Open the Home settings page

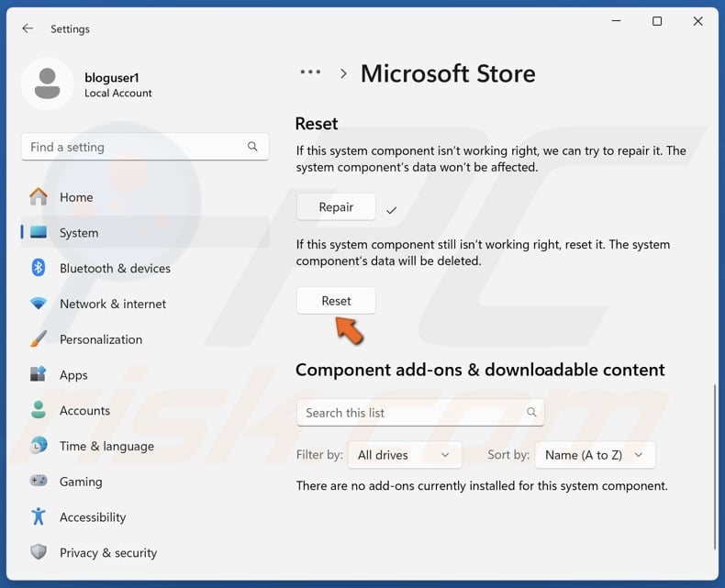75,197
